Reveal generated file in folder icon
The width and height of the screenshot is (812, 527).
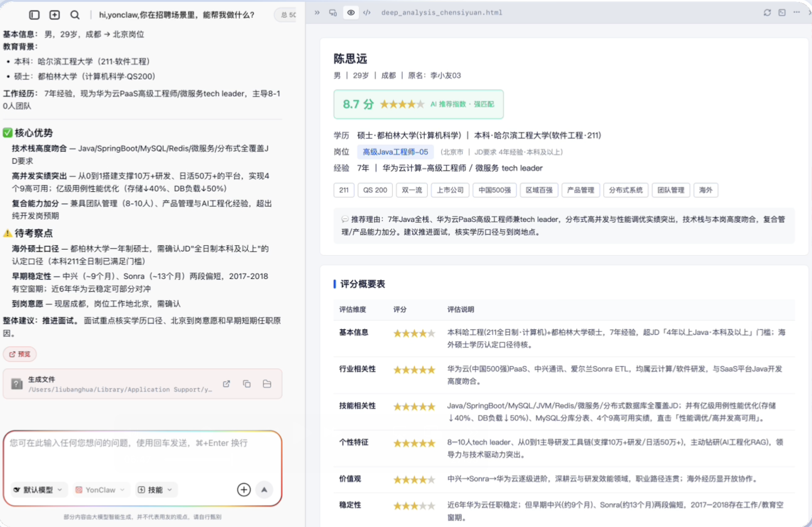click(x=267, y=384)
